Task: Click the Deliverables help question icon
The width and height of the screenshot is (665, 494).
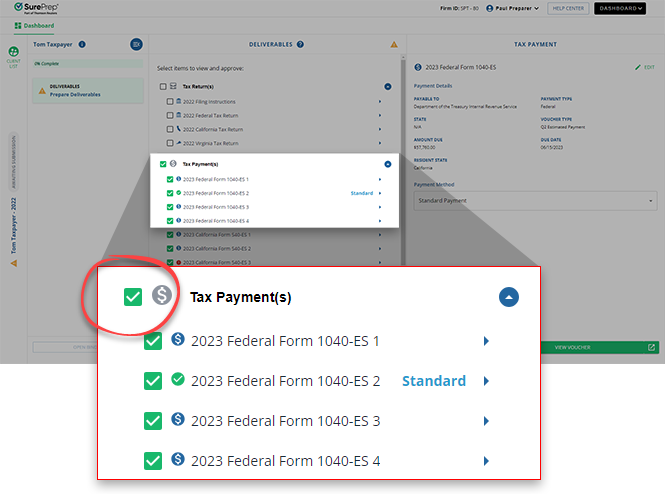Action: [x=301, y=44]
